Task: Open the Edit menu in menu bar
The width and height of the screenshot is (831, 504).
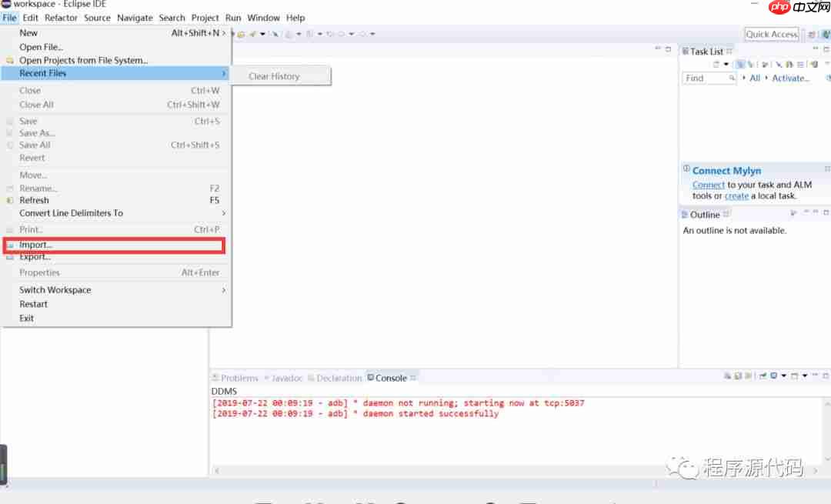Action: click(30, 18)
